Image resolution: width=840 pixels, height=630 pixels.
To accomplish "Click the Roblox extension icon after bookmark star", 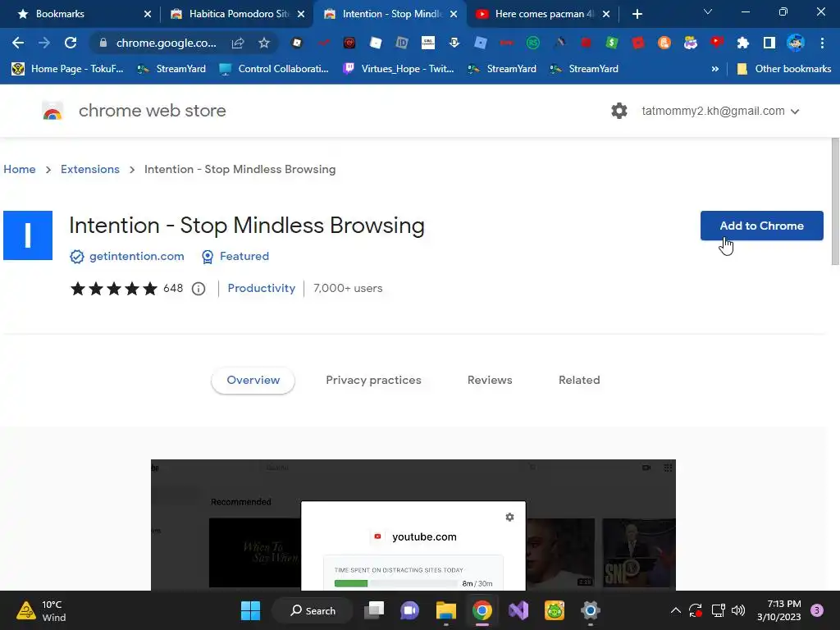I will pos(297,43).
